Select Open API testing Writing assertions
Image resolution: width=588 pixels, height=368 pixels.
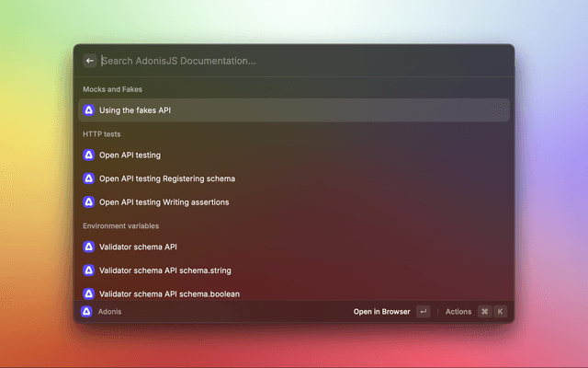(164, 201)
